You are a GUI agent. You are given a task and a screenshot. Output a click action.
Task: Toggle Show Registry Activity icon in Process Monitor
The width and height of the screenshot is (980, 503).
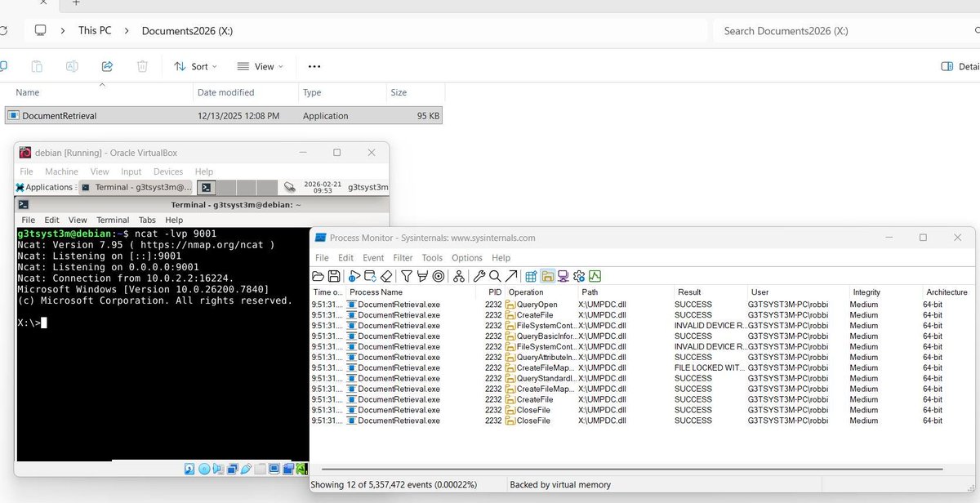click(x=531, y=276)
